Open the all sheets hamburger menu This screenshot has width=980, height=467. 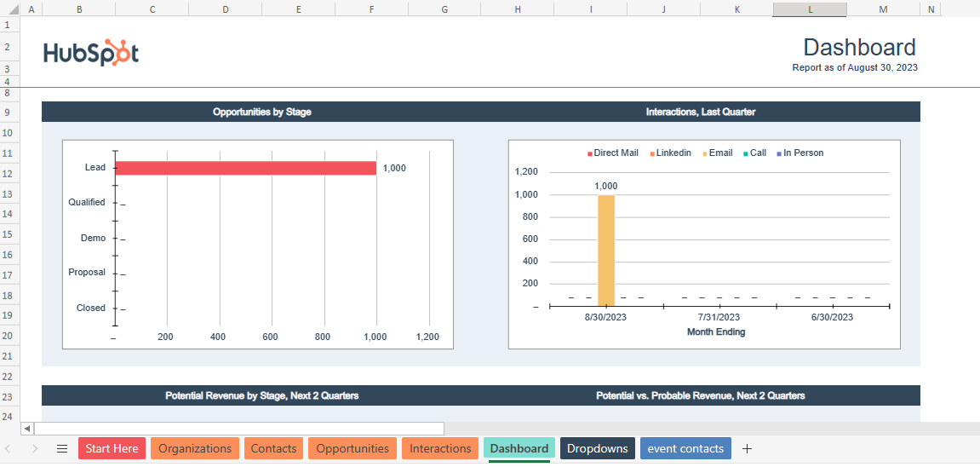pyautogui.click(x=62, y=449)
